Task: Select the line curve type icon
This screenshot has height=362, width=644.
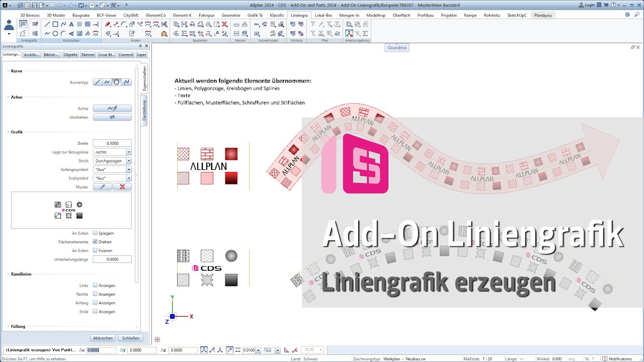Action: pyautogui.click(x=98, y=82)
